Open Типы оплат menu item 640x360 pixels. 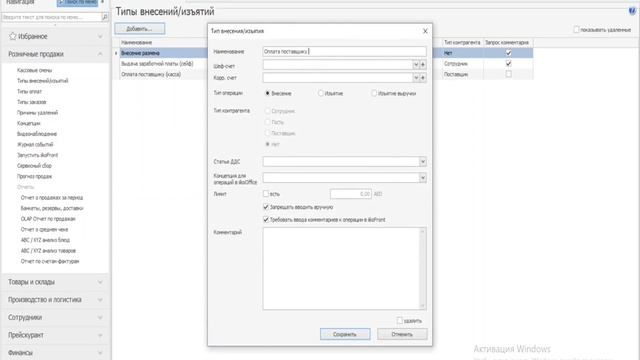[x=29, y=91]
